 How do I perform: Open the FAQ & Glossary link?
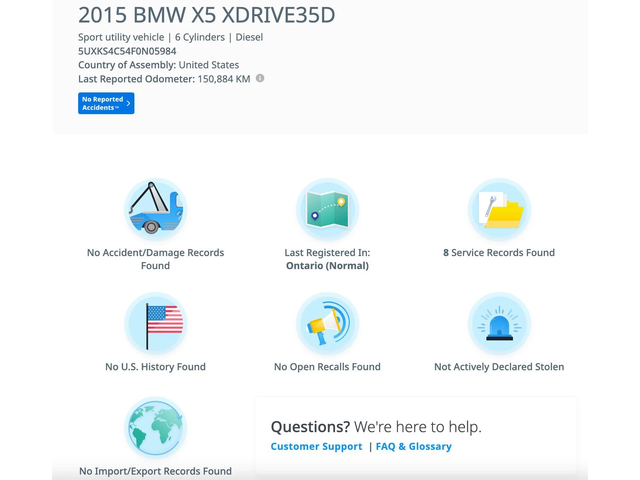point(413,447)
